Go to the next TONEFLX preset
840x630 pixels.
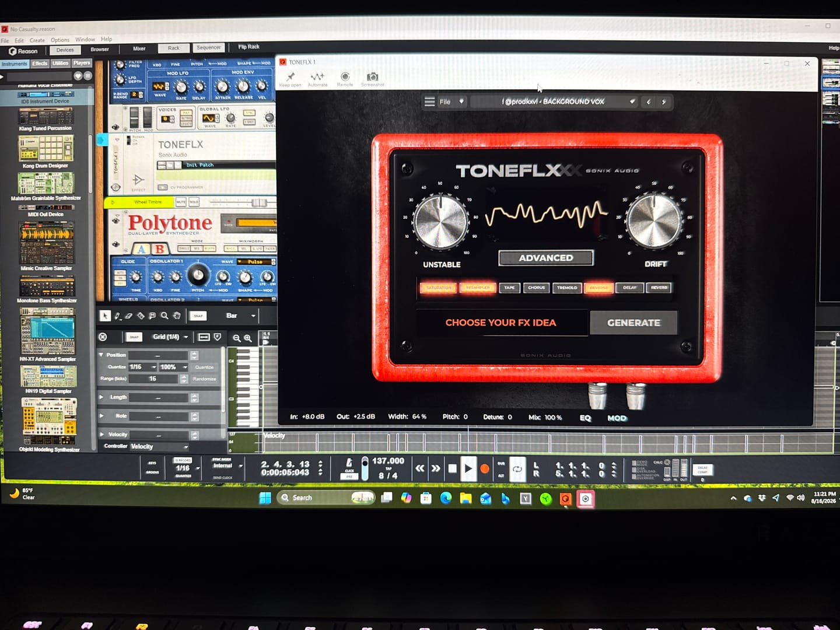pyautogui.click(x=664, y=101)
